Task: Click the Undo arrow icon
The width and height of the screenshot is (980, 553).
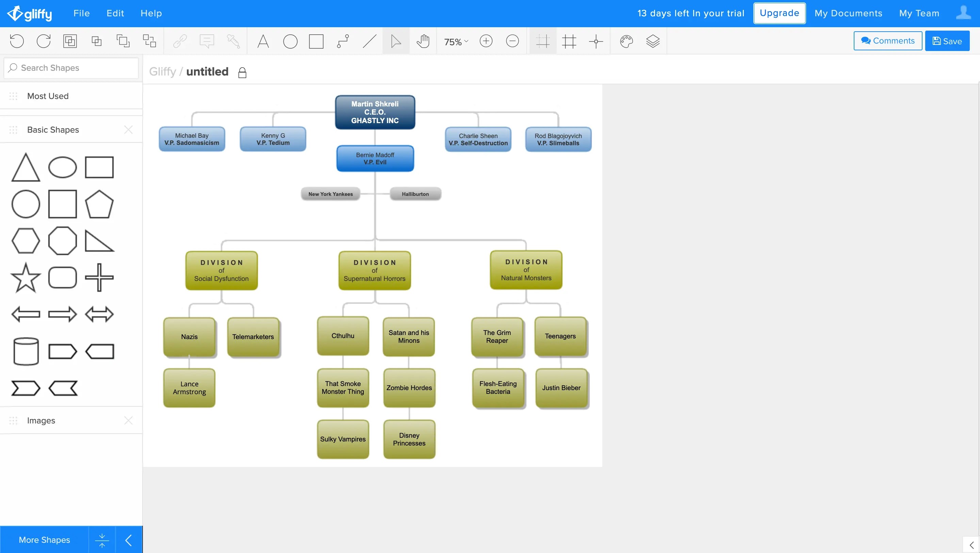Action: [17, 41]
